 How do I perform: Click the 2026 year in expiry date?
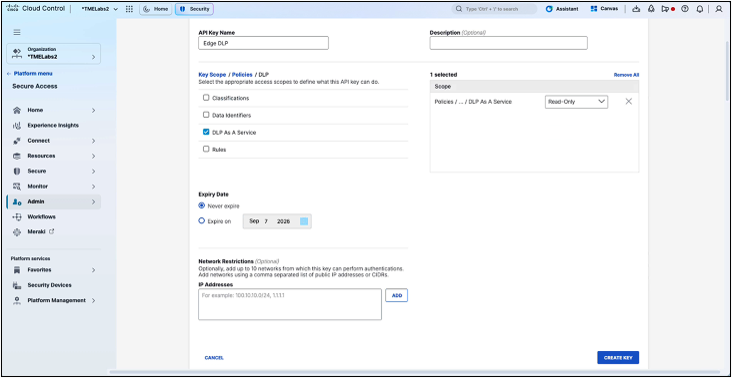point(283,221)
